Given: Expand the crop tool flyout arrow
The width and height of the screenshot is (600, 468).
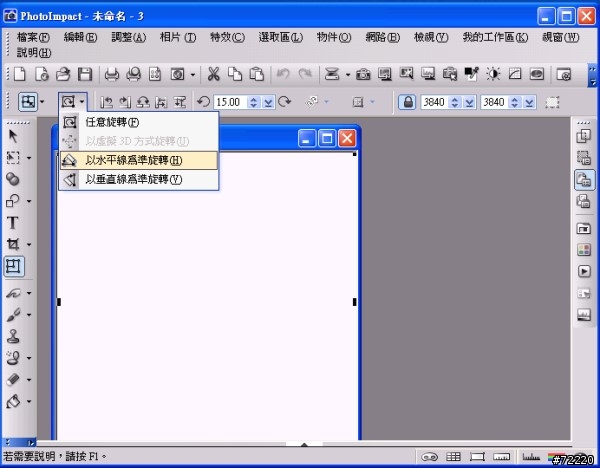Looking at the screenshot, I should click(x=29, y=244).
